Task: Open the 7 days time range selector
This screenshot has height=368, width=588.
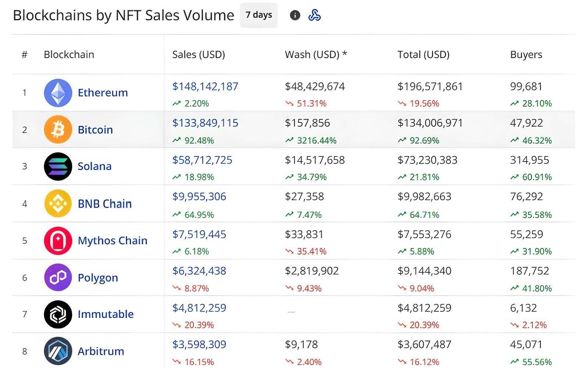Action: [259, 15]
